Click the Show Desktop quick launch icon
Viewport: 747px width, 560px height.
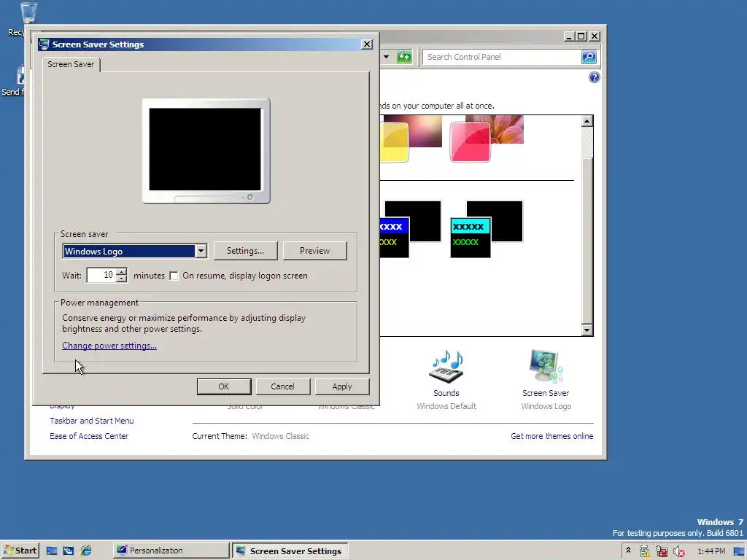52,551
